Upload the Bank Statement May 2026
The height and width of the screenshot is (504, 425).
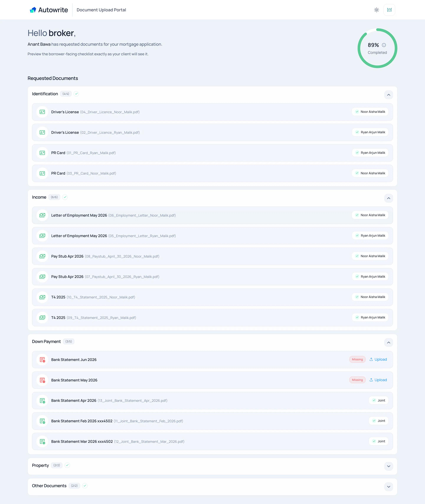(x=378, y=380)
